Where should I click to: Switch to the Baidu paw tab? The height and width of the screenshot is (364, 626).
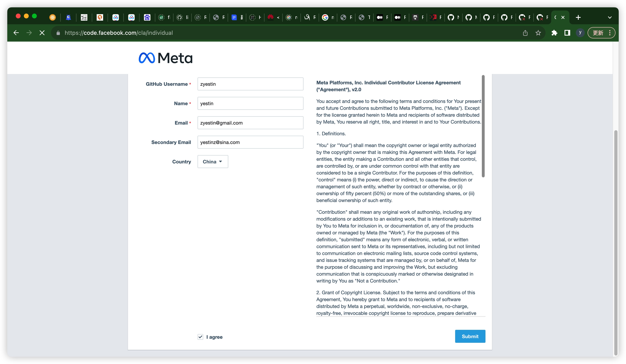(x=147, y=17)
